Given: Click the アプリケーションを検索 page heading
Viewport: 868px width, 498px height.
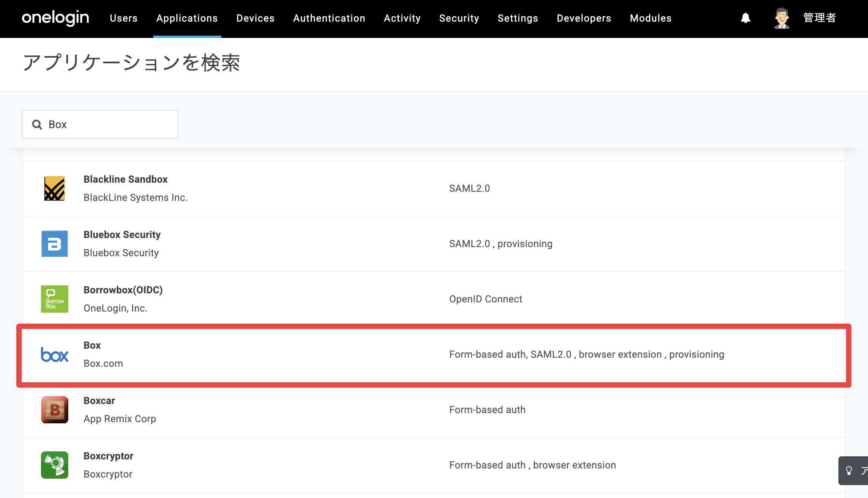Looking at the screenshot, I should point(131,63).
